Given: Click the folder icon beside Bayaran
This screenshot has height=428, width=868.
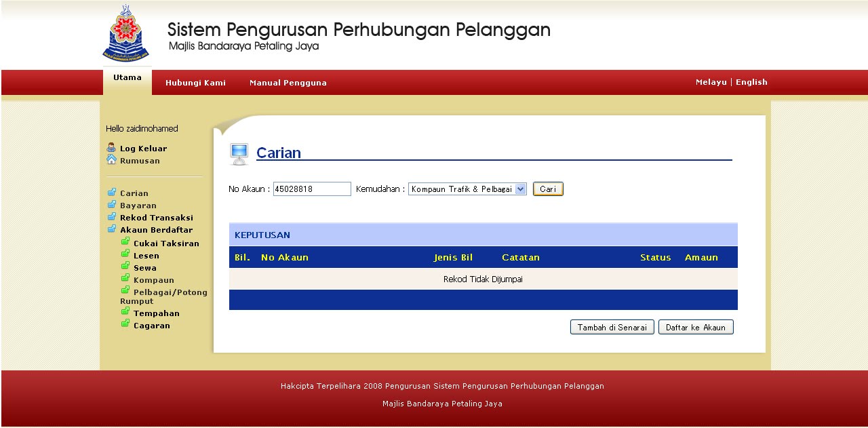Looking at the screenshot, I should [x=111, y=204].
